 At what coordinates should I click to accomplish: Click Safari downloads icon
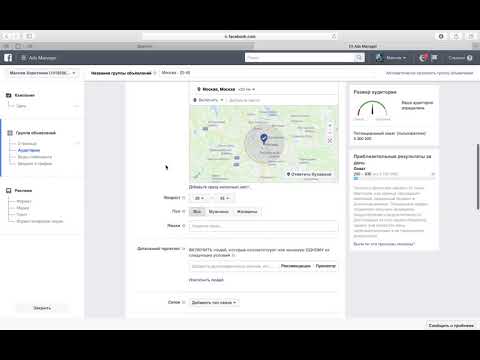coord(441,36)
